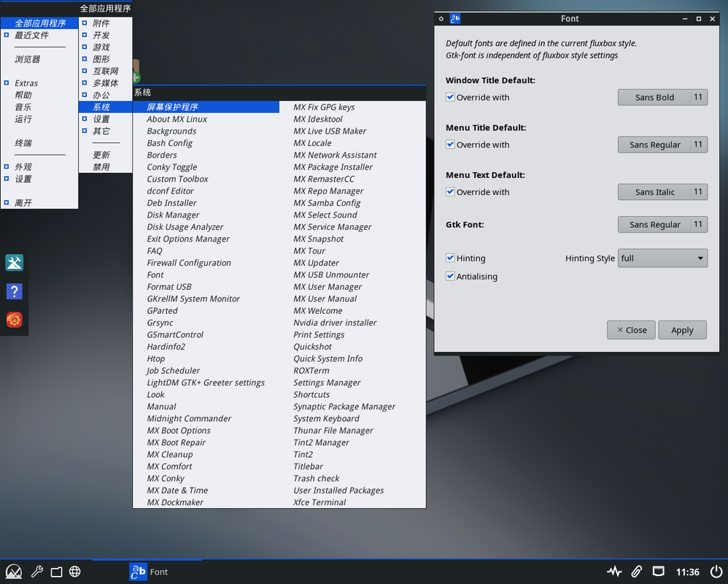The height and width of the screenshot is (584, 728).
Task: Open MX Boot Repair menu entry
Action: [x=206, y=442]
